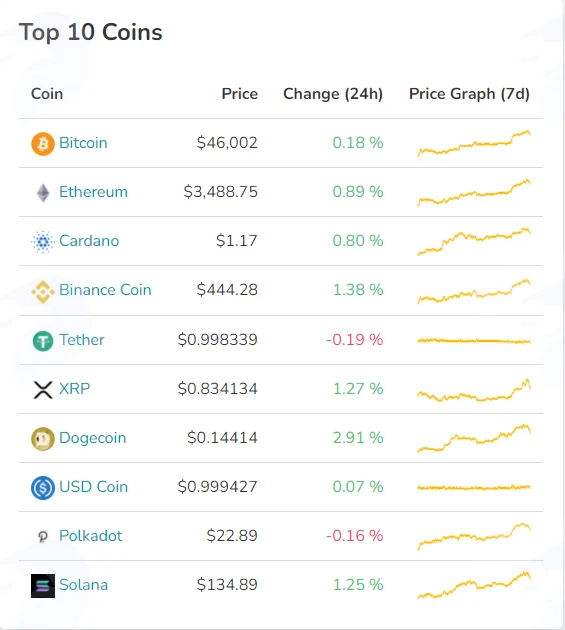The height and width of the screenshot is (630, 565).
Task: View XRP's 7d price graph thumbnail
Action: click(x=474, y=390)
